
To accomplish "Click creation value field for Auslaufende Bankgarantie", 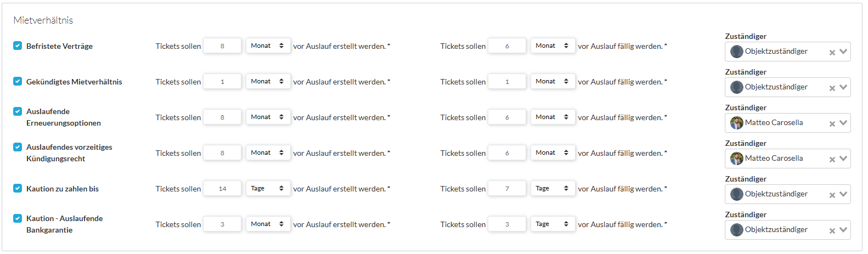I will coord(222,224).
